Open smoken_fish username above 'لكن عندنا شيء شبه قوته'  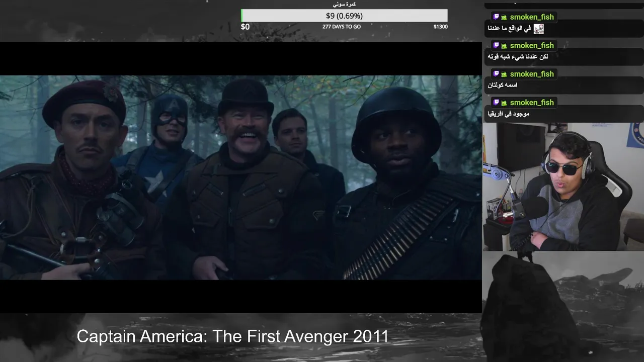click(532, 46)
